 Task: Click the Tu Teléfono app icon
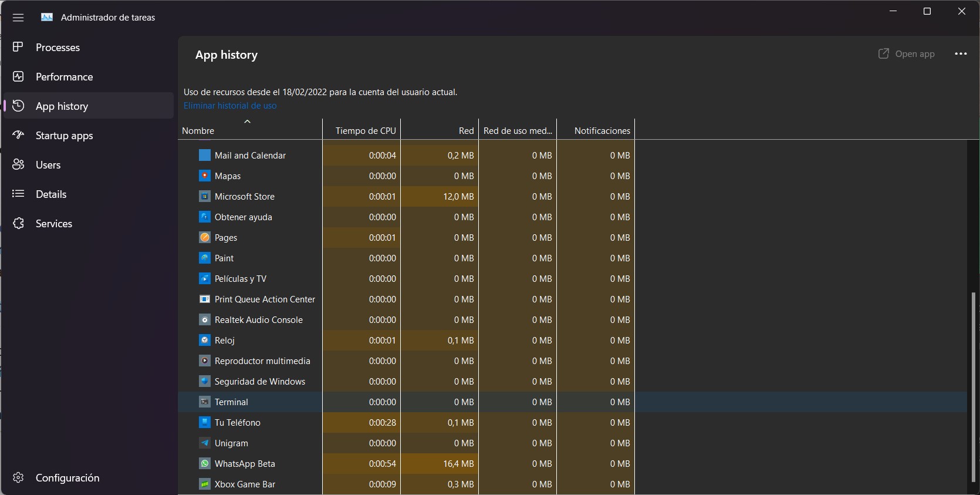[x=205, y=422]
